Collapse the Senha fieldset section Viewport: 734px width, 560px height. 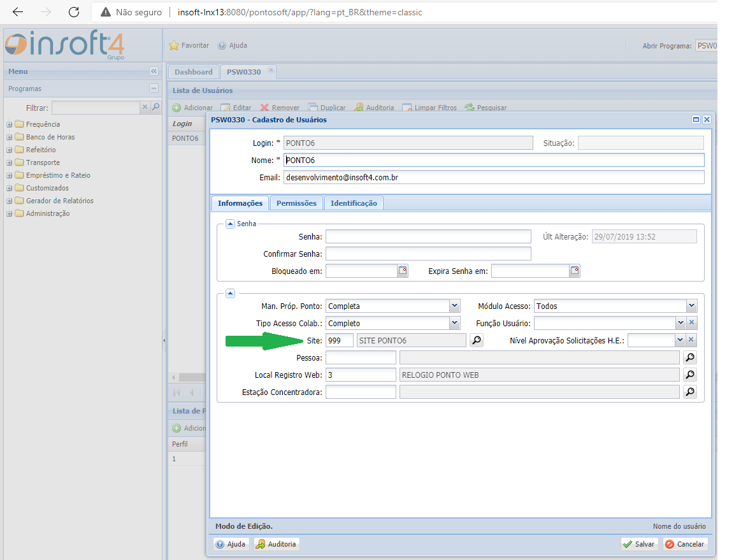[x=230, y=224]
